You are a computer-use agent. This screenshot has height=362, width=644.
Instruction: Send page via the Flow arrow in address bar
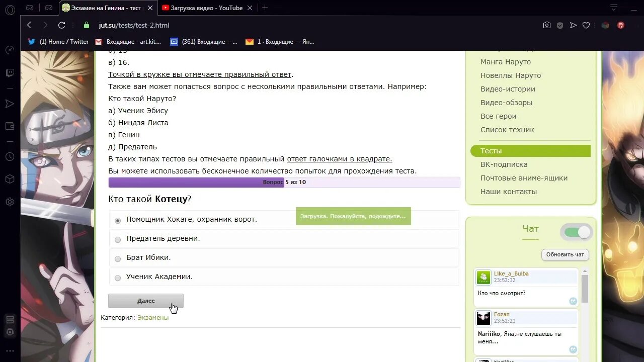[x=573, y=25]
